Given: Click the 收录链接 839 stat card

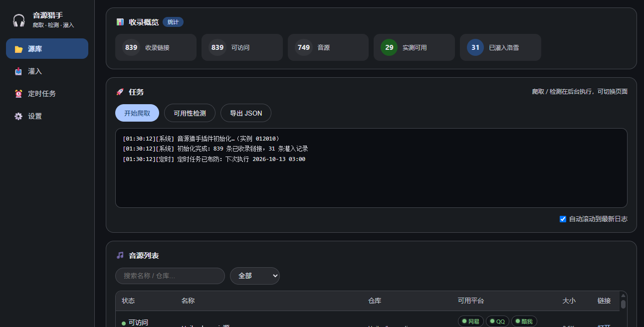Looking at the screenshot, I should [156, 47].
